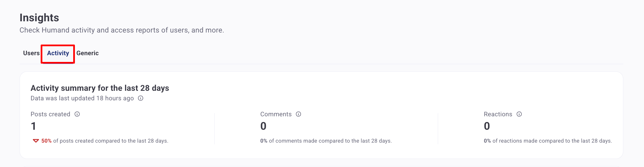Click the Posts created info icon
This screenshot has height=167, width=644.
(x=77, y=114)
